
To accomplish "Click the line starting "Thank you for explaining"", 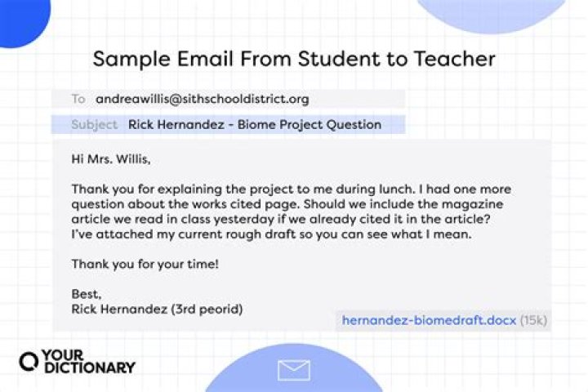I will point(291,189).
